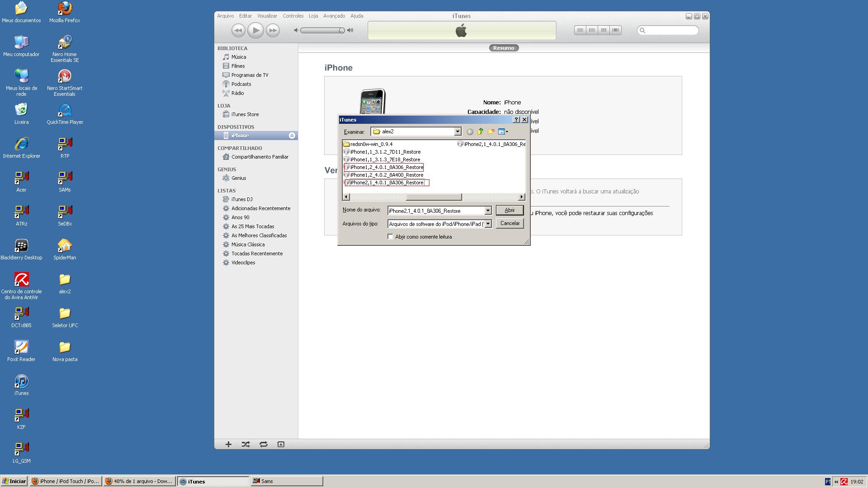Open Foxit Reader desktop icon

pos(21,351)
